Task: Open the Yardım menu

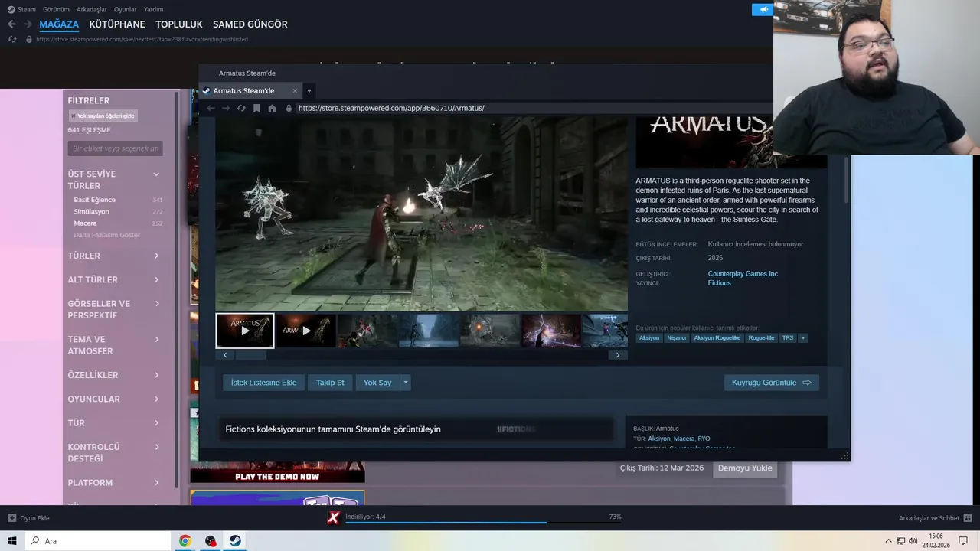Action: pyautogui.click(x=153, y=9)
